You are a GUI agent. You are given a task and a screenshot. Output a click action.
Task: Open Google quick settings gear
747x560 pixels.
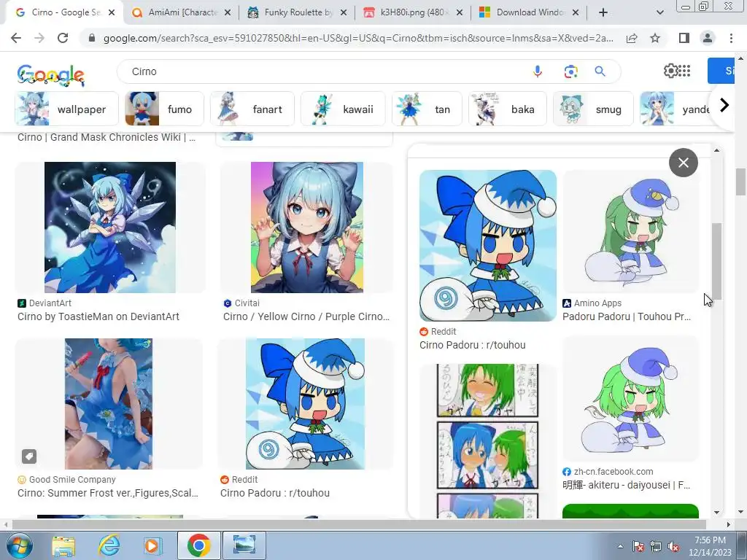tap(670, 71)
